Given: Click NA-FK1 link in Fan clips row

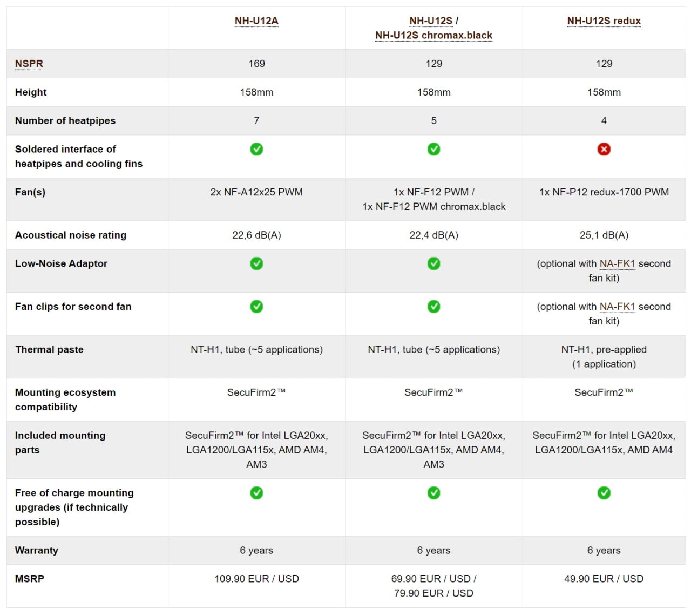Looking at the screenshot, I should [617, 307].
